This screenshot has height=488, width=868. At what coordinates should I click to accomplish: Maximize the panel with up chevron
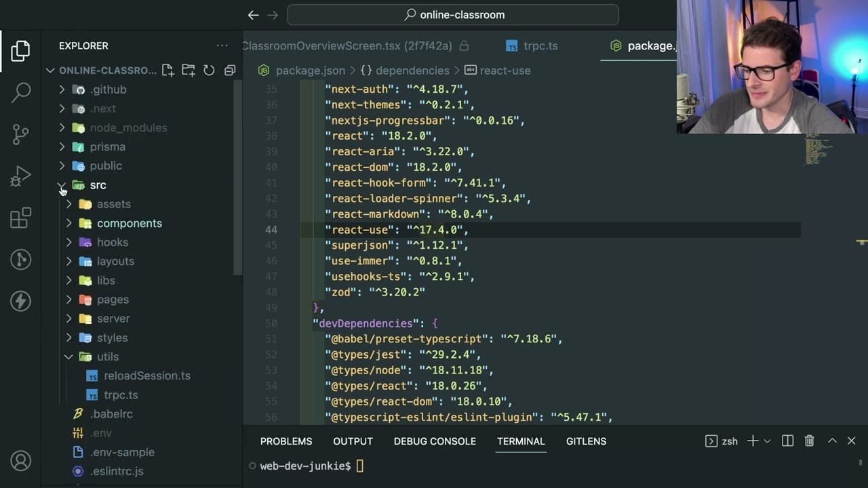tap(831, 441)
